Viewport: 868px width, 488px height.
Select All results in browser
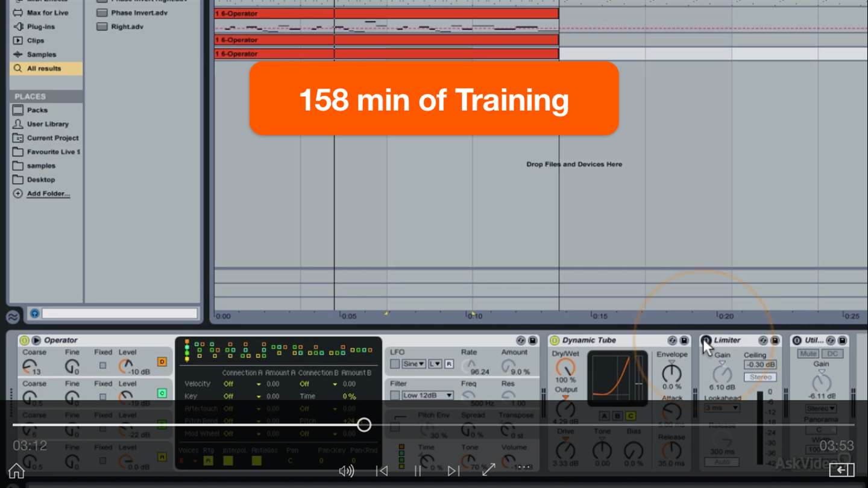coord(46,68)
